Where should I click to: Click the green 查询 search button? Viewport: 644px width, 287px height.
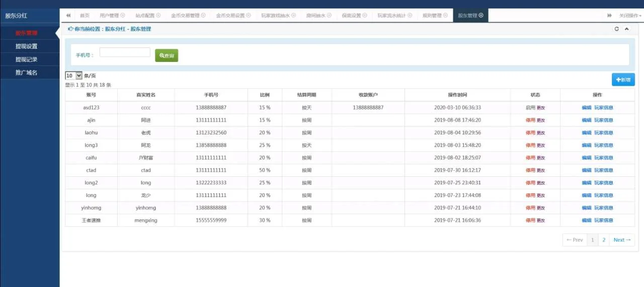[167, 55]
